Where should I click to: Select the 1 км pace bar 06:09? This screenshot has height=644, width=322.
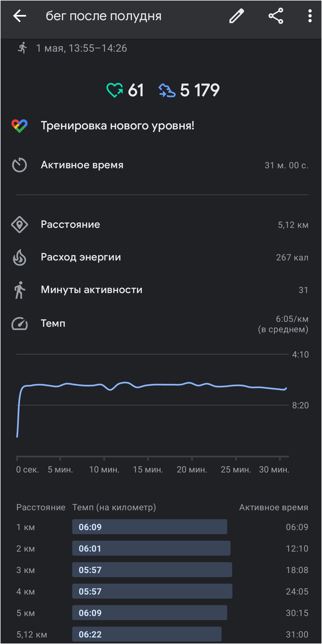click(x=150, y=527)
